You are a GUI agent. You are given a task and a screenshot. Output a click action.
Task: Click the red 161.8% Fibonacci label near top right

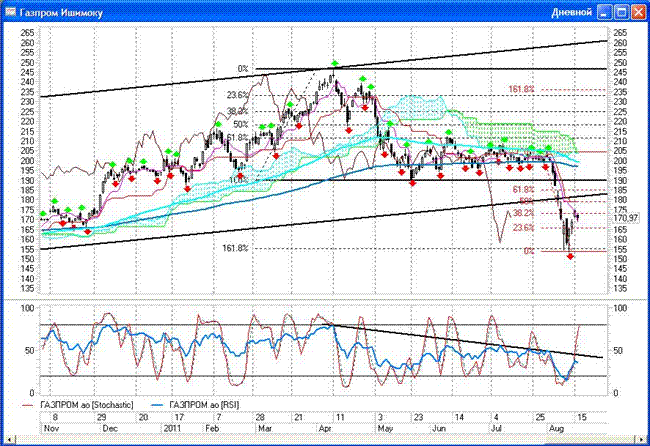[522, 90]
